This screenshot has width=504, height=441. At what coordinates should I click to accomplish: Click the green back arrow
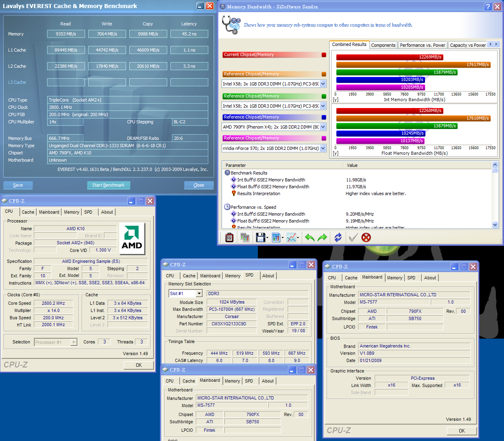(x=309, y=237)
